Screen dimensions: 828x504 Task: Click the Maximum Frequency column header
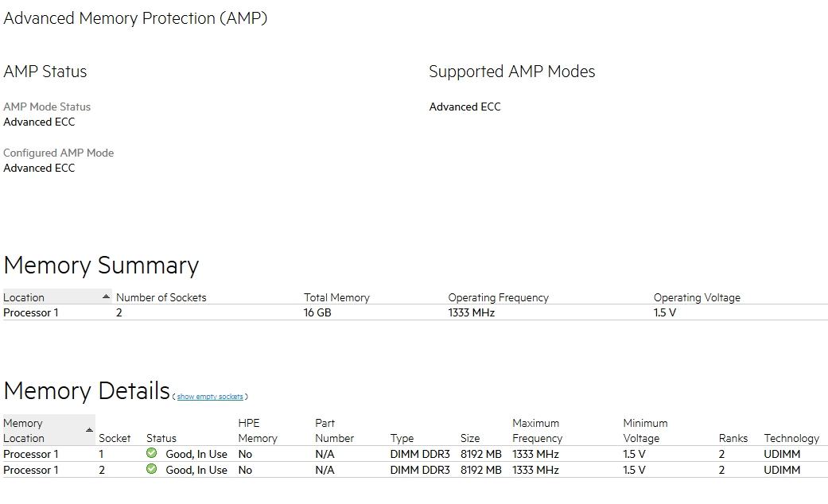537,431
